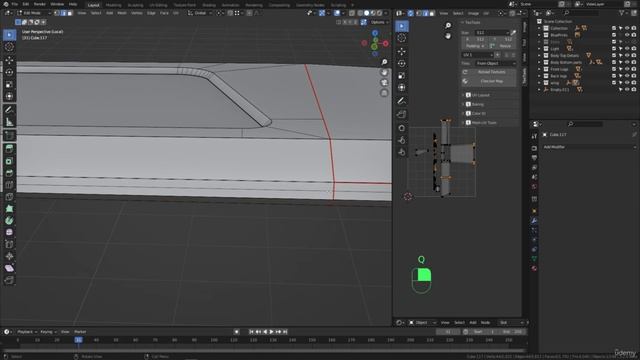640x360 pixels.
Task: Select the Smooth tool
Action: point(9,232)
